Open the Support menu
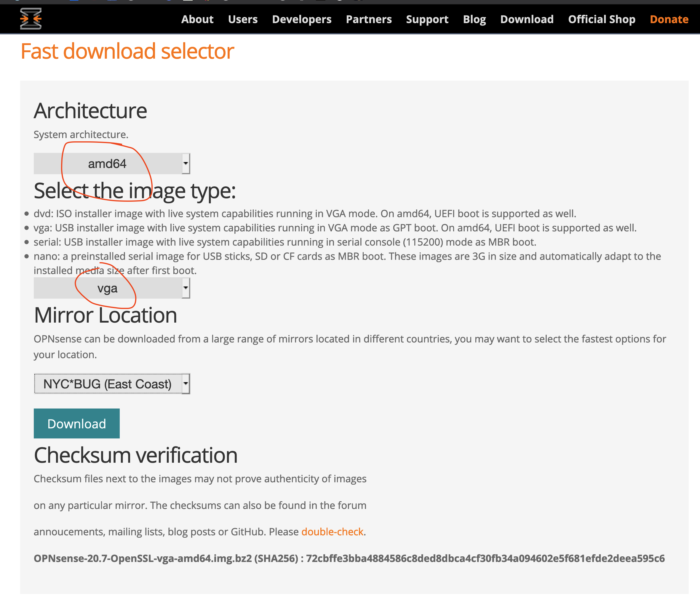700x599 pixels. pyautogui.click(x=427, y=19)
